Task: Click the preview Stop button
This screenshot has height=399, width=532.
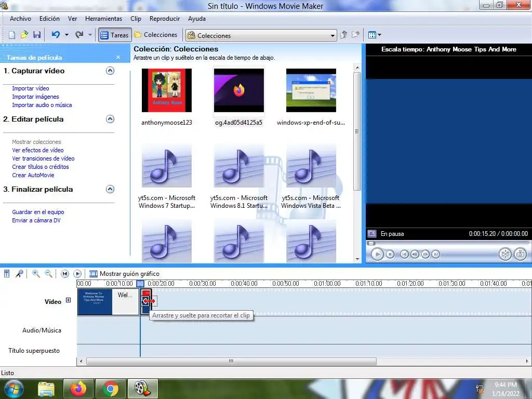Action: pyautogui.click(x=390, y=254)
